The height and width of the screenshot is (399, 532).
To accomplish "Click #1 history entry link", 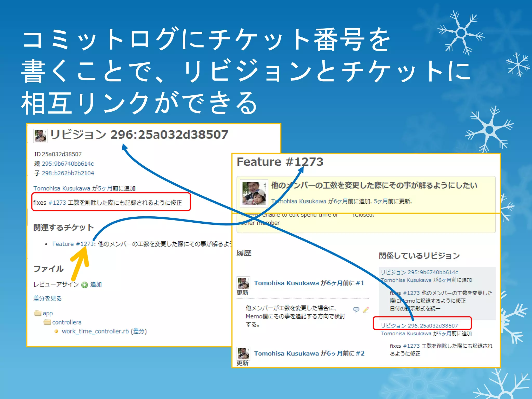I will pyautogui.click(x=360, y=283).
